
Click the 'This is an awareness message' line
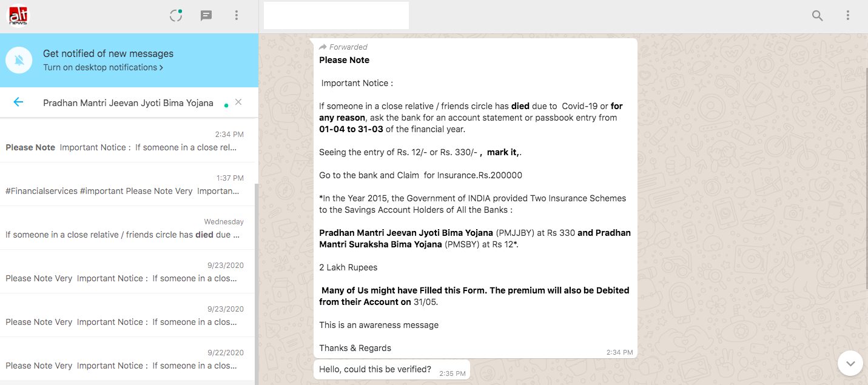pos(378,325)
